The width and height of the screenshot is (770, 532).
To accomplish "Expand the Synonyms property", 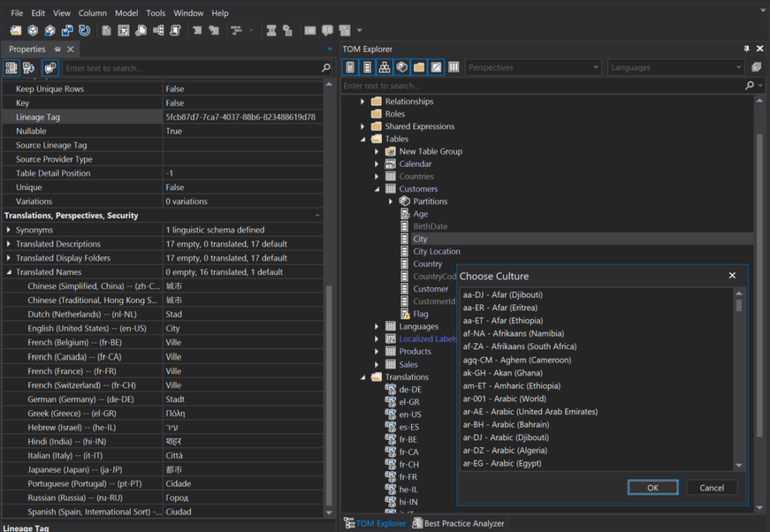I will pos(8,230).
